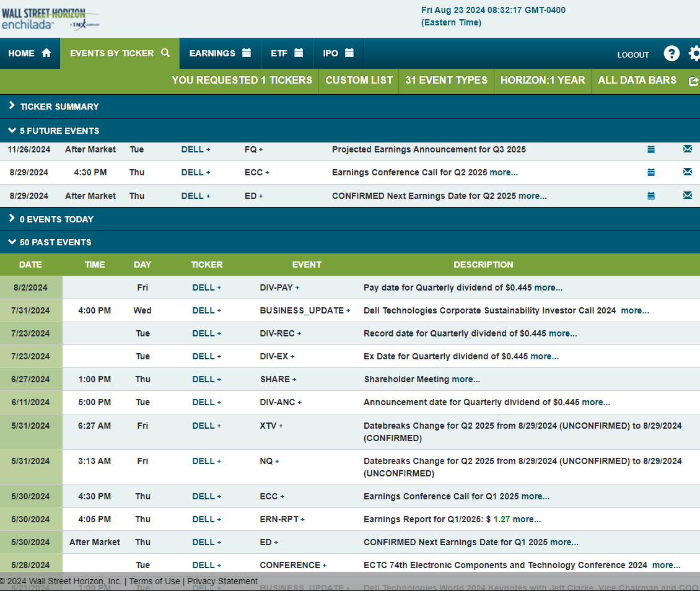This screenshot has height=591, width=700.
Task: Open more for ECTC 74th Conference 2024
Action: coord(666,565)
